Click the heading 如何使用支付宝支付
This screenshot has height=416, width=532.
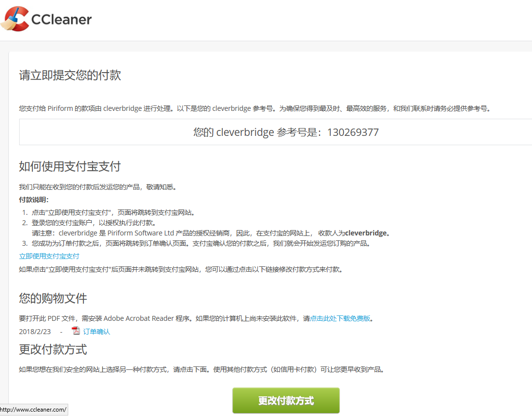coord(70,166)
